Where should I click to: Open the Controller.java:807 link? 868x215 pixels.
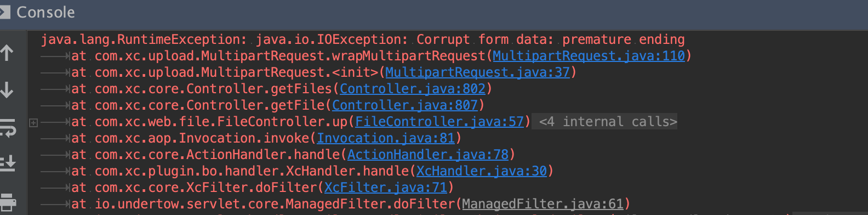coord(405,105)
